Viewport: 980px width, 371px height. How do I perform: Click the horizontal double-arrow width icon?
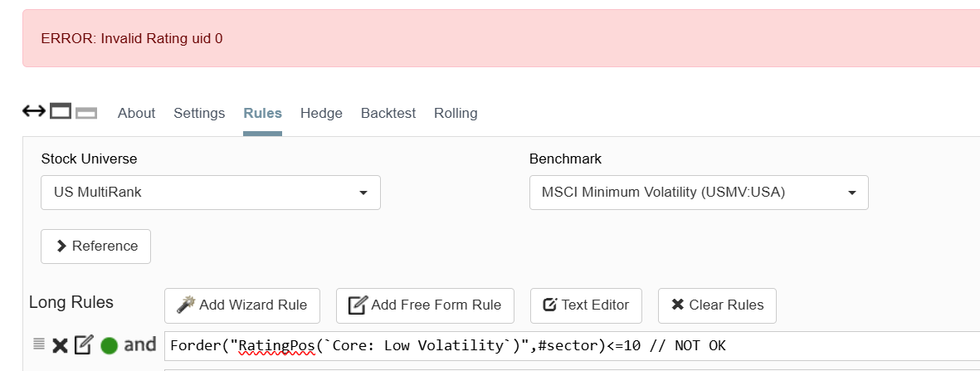[x=33, y=111]
